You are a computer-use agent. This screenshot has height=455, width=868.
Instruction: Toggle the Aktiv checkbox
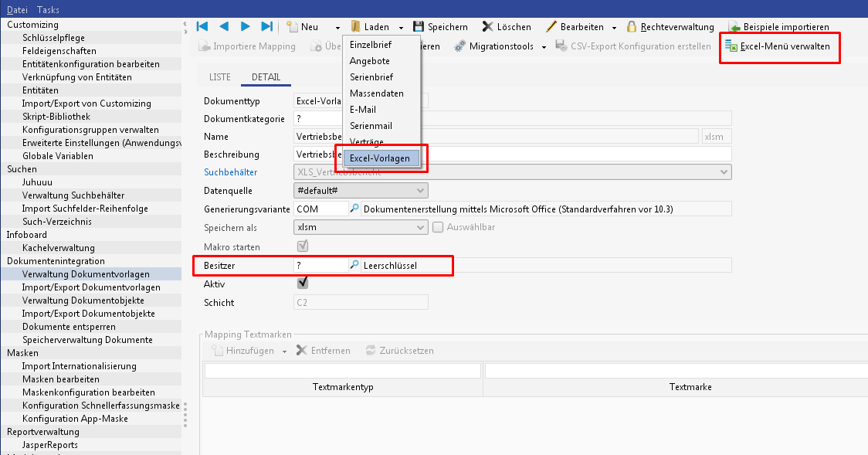(x=303, y=284)
